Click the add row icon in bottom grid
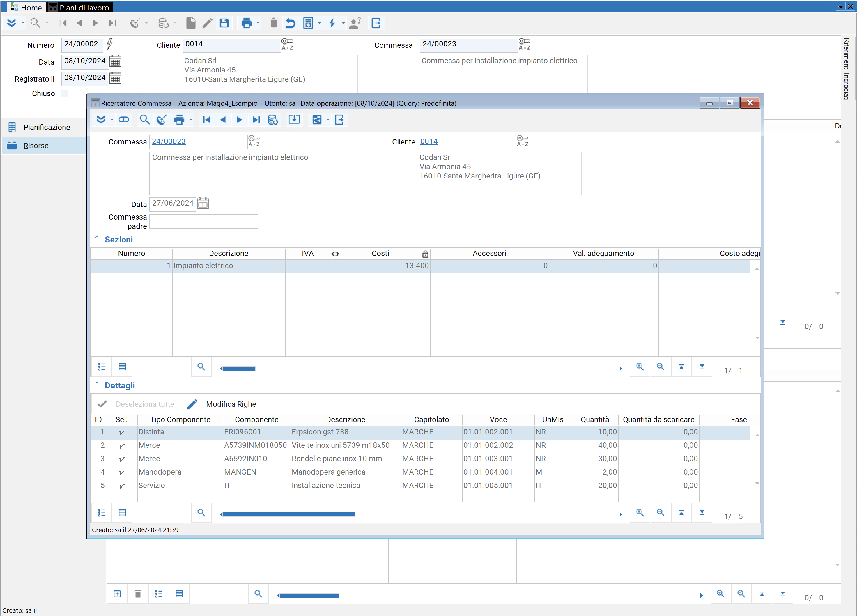Image resolution: width=857 pixels, height=616 pixels. tap(117, 594)
